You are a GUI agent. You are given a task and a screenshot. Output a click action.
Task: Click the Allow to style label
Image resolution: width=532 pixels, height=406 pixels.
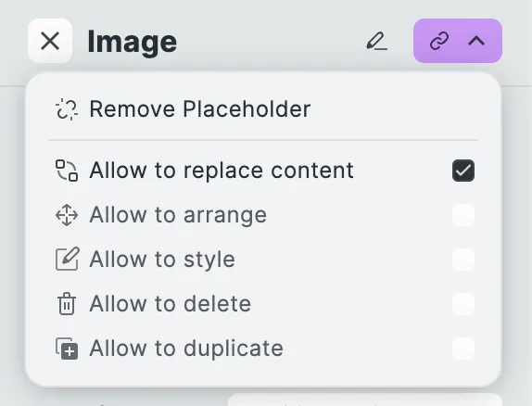click(x=162, y=260)
